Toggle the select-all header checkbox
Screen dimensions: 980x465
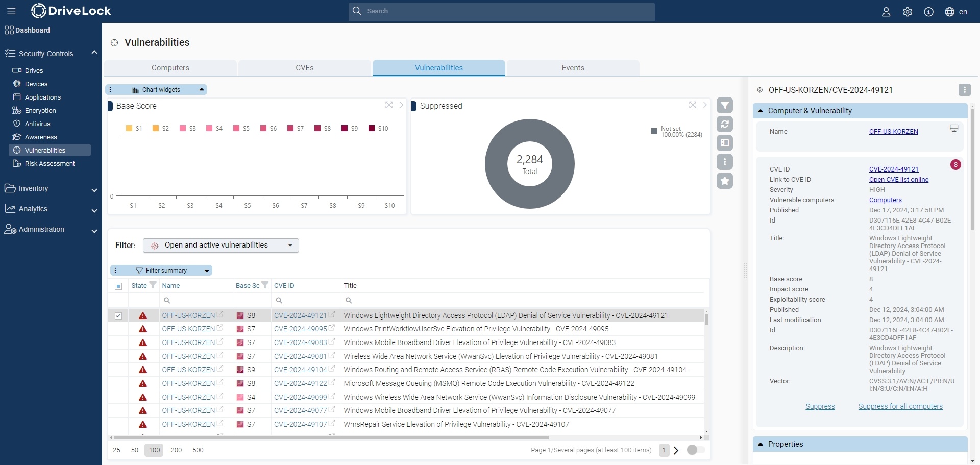pos(118,286)
